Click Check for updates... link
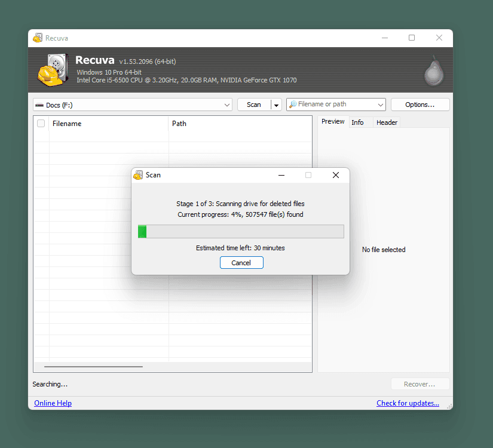The image size is (493, 448). point(408,403)
